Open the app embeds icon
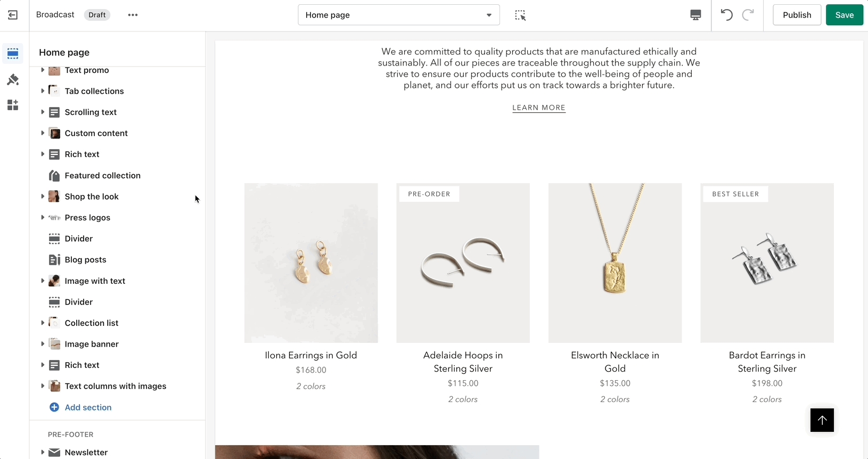 pyautogui.click(x=13, y=105)
